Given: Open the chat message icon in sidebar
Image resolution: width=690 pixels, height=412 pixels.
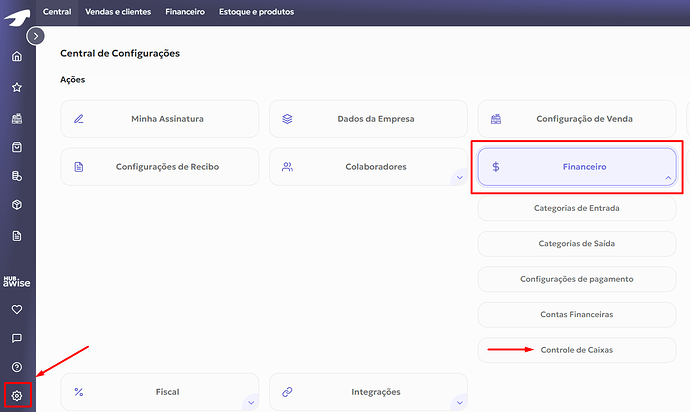Looking at the screenshot, I should 17,338.
